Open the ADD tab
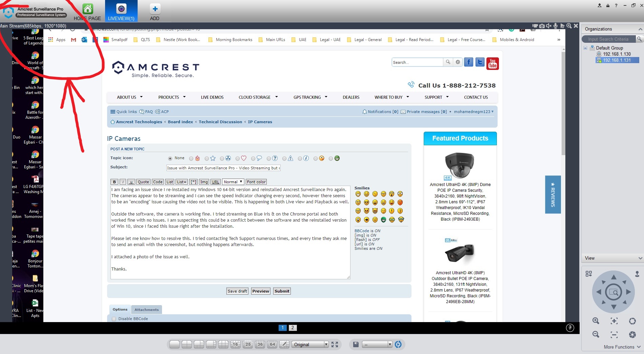The height and width of the screenshot is (354, 644). click(155, 12)
